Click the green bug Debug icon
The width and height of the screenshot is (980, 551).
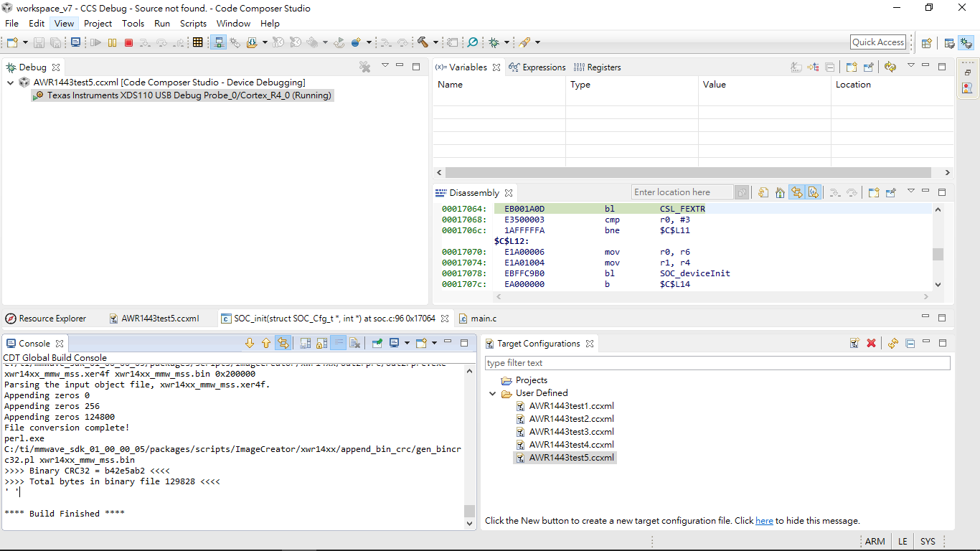pos(494,43)
